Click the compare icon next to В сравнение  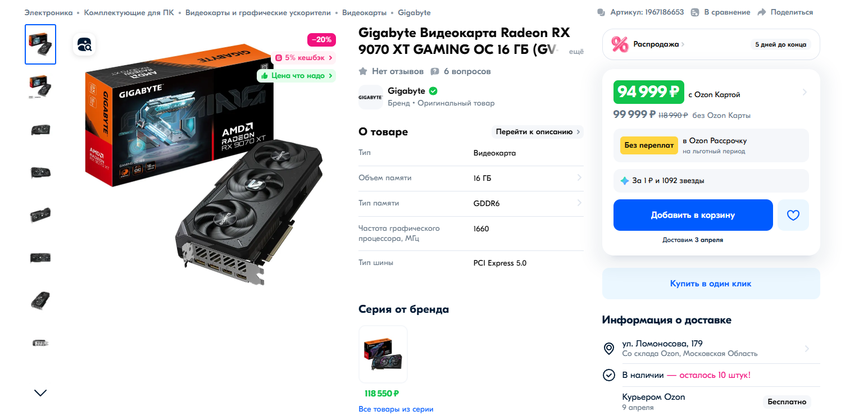(x=695, y=12)
